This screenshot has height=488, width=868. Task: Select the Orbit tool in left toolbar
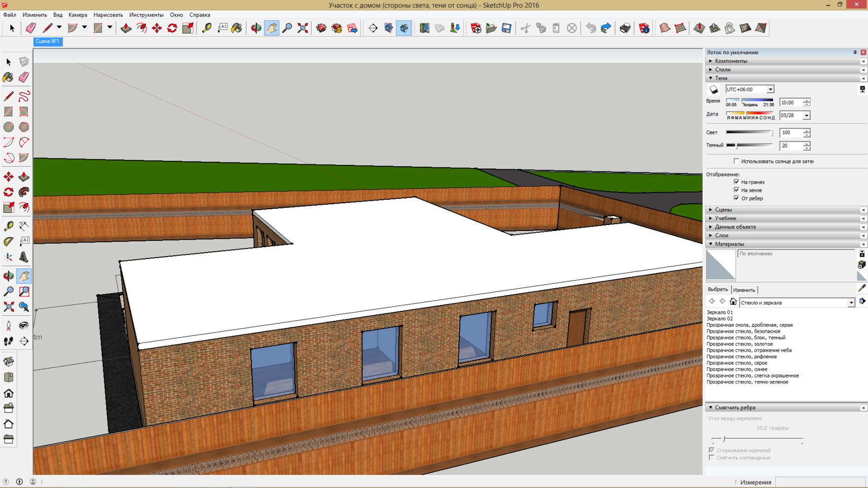8,276
